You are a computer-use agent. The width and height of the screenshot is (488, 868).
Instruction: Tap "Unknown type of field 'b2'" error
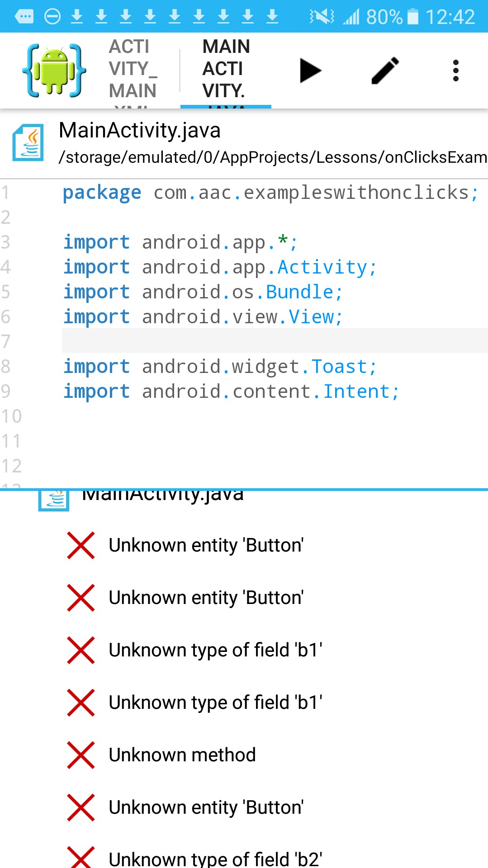click(215, 858)
